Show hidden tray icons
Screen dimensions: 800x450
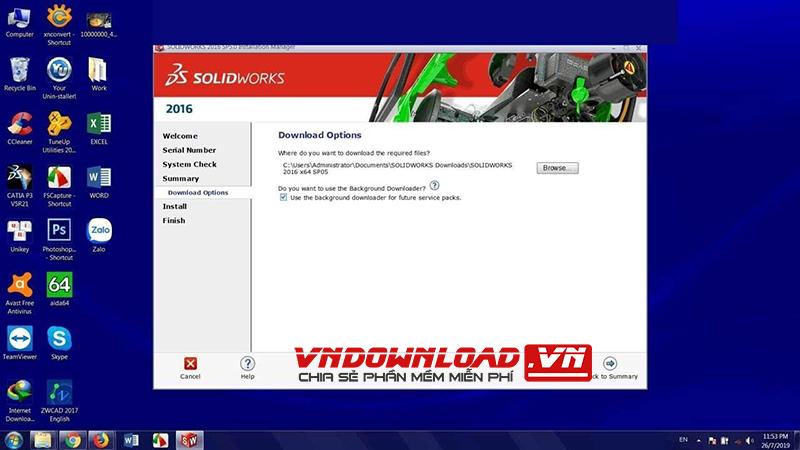tap(698, 441)
